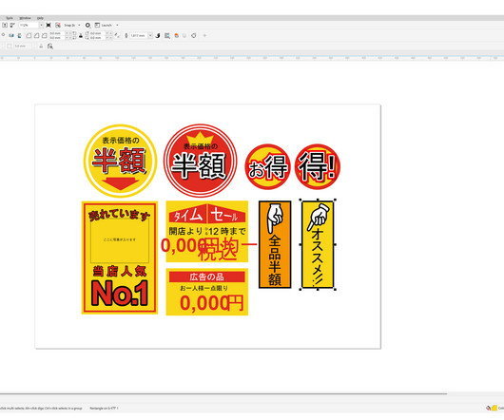Click the page layout icon left of the zoom field
The width and height of the screenshot is (504, 420).
pyautogui.click(x=13, y=25)
